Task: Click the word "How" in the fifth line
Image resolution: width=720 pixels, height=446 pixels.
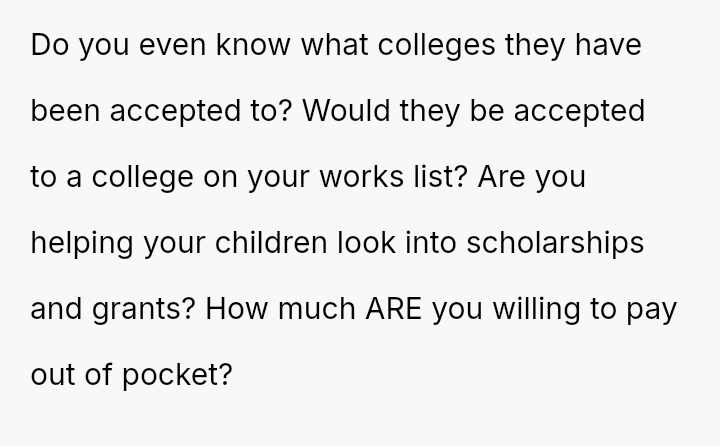Action: coord(236,309)
